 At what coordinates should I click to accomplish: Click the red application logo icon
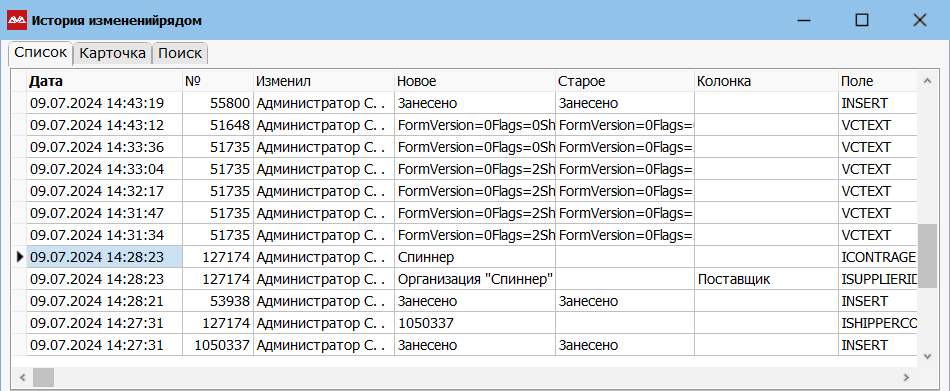17,21
